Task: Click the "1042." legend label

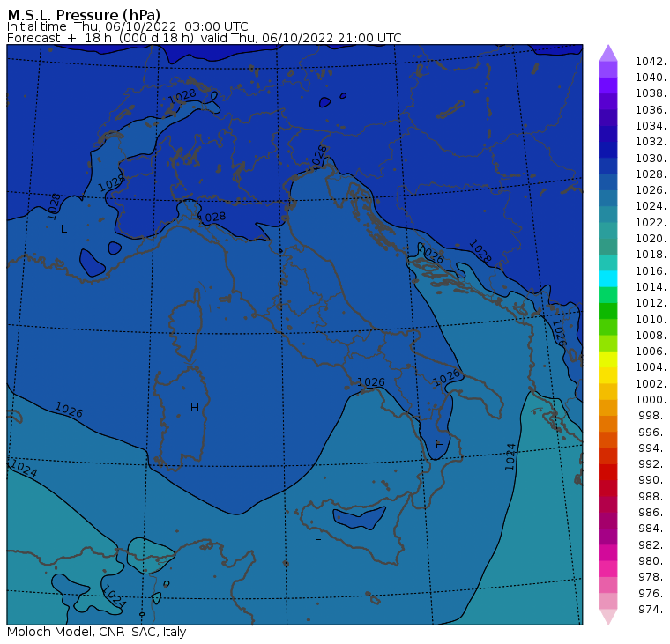Action: point(651,62)
